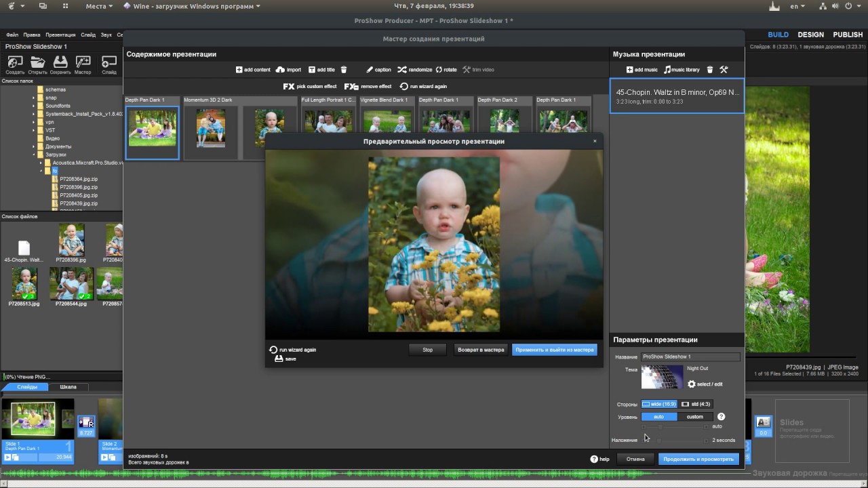Click the question mark beside custom
The width and height of the screenshot is (868, 488).
[x=721, y=417]
